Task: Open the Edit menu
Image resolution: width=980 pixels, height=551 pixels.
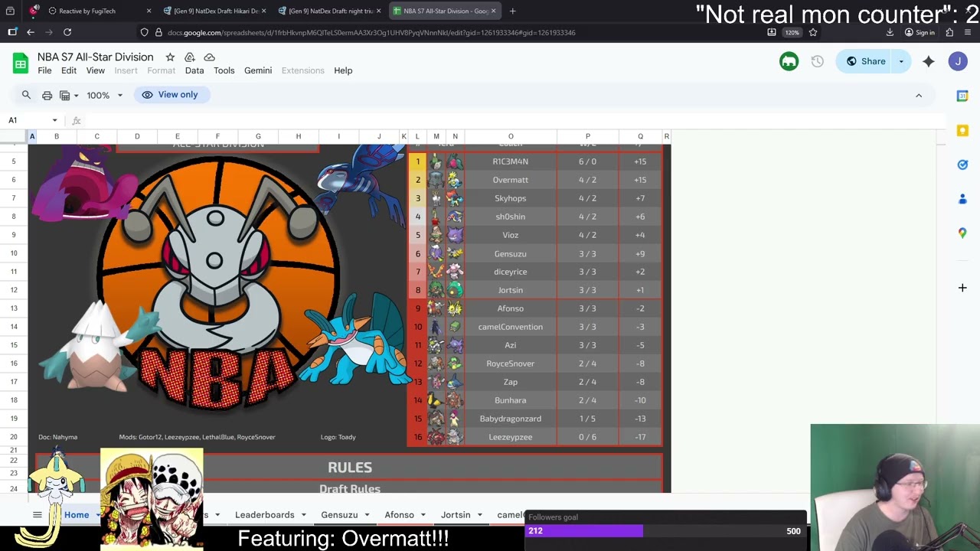Action: point(69,70)
